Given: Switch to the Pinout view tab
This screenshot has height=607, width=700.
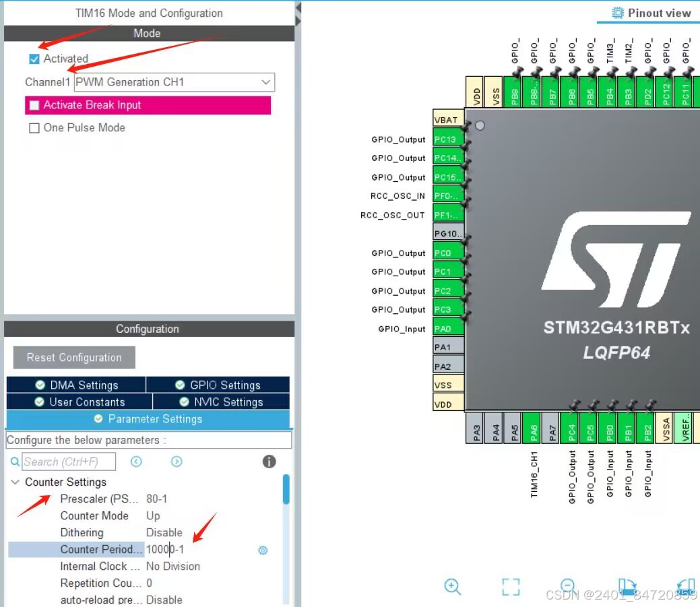Looking at the screenshot, I should click(x=651, y=13).
